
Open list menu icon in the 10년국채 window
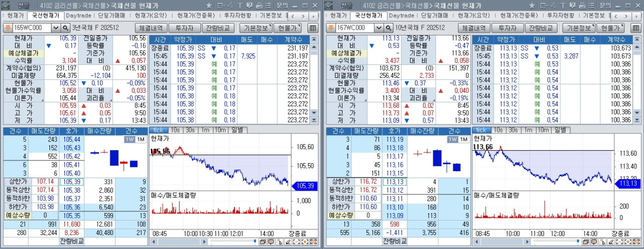[x=591, y=6]
